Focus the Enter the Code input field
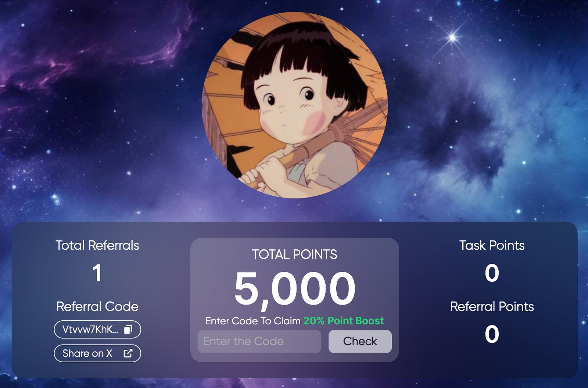This screenshot has width=588, height=388. [259, 341]
